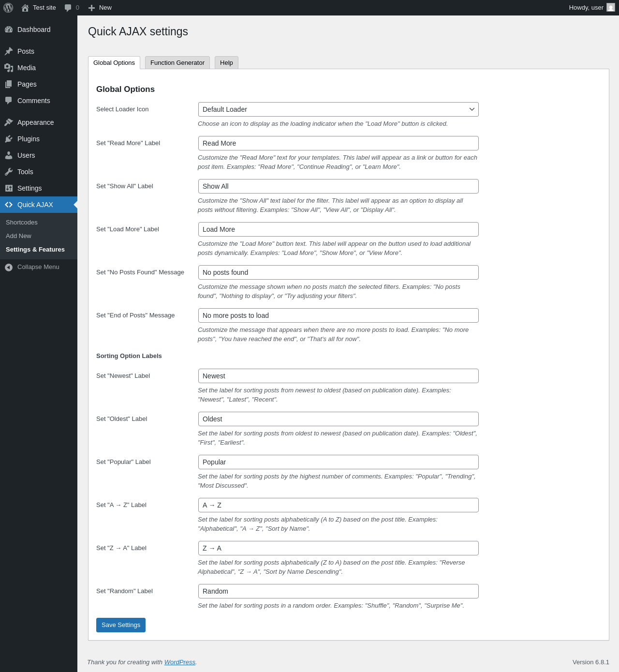Image resolution: width=619 pixels, height=672 pixels.
Task: Click the Settings sliders icon
Action: pos(9,188)
